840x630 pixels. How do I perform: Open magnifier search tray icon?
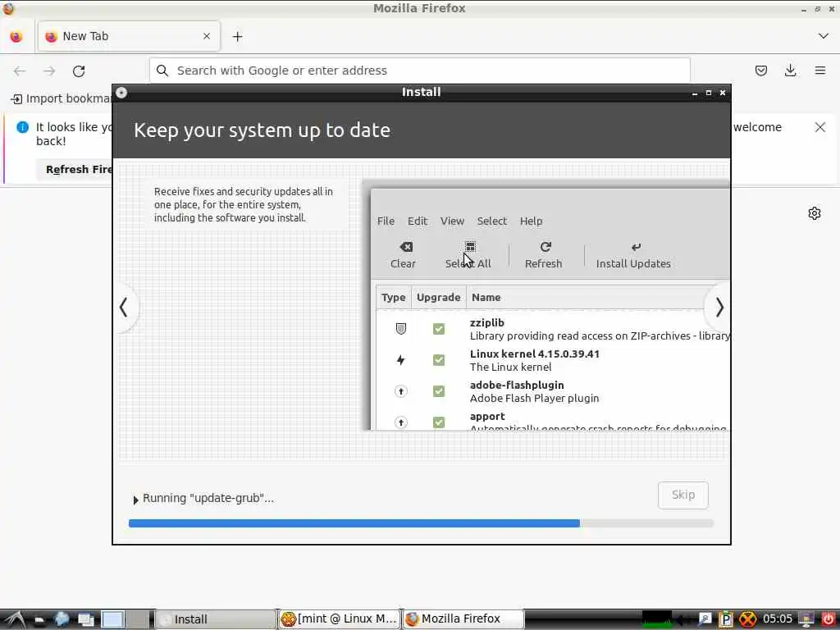click(x=705, y=620)
